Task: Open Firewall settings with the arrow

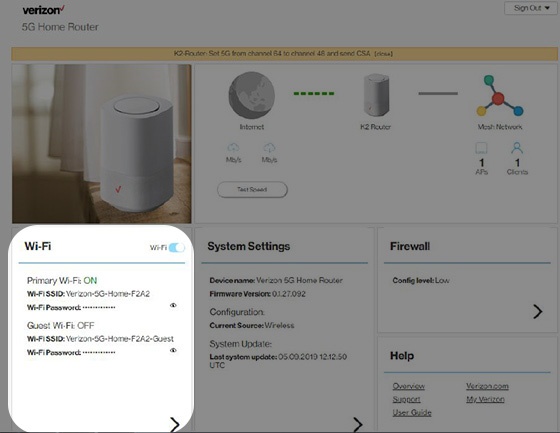Action: (538, 312)
